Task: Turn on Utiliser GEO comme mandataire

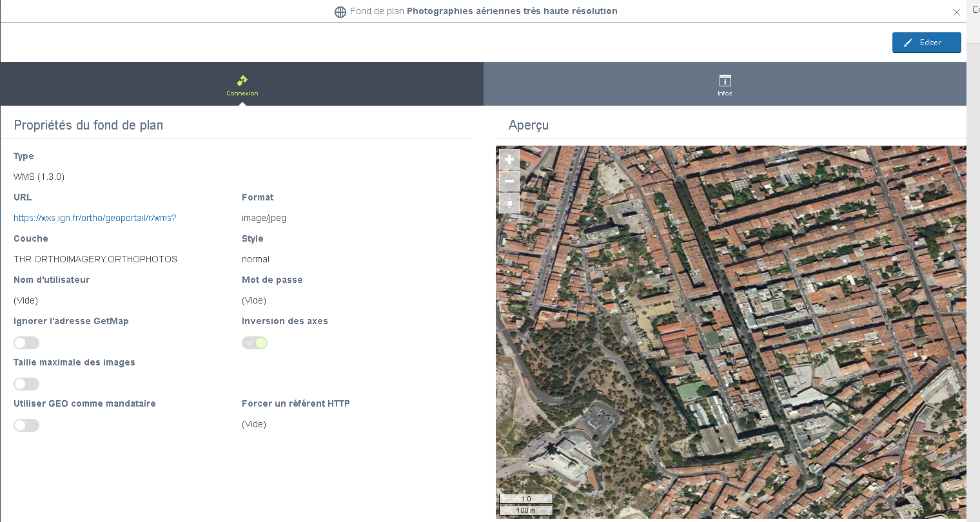Action: [x=26, y=425]
